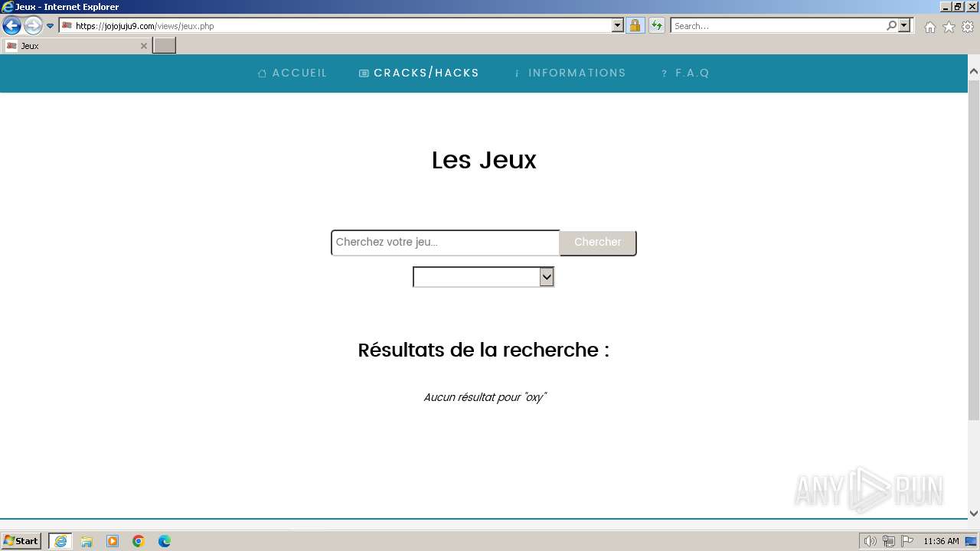Open the F.A.Q menu item

click(685, 73)
